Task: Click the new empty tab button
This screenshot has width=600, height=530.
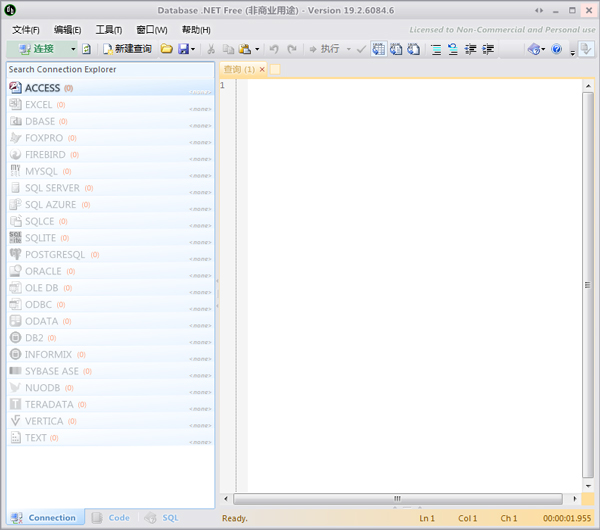Action: click(x=275, y=70)
